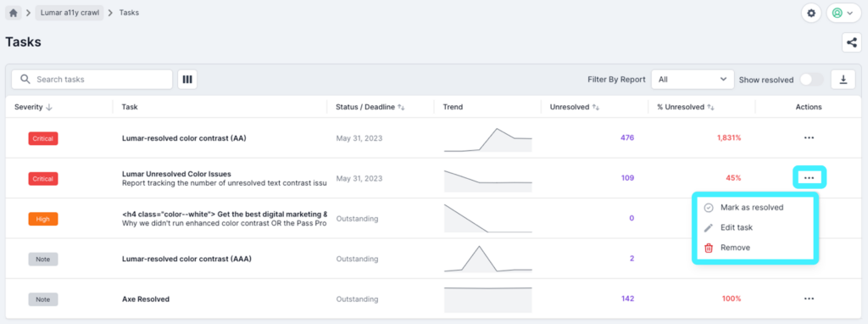Screen dimensions: 868x324
Task: Click Critical badge of Unresolved Color Issues
Action: pyautogui.click(x=43, y=179)
